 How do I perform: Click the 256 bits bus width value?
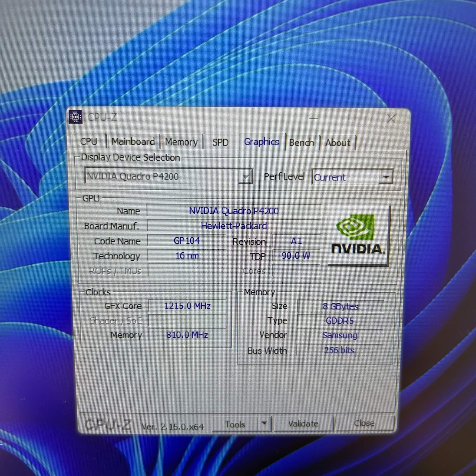point(340,350)
